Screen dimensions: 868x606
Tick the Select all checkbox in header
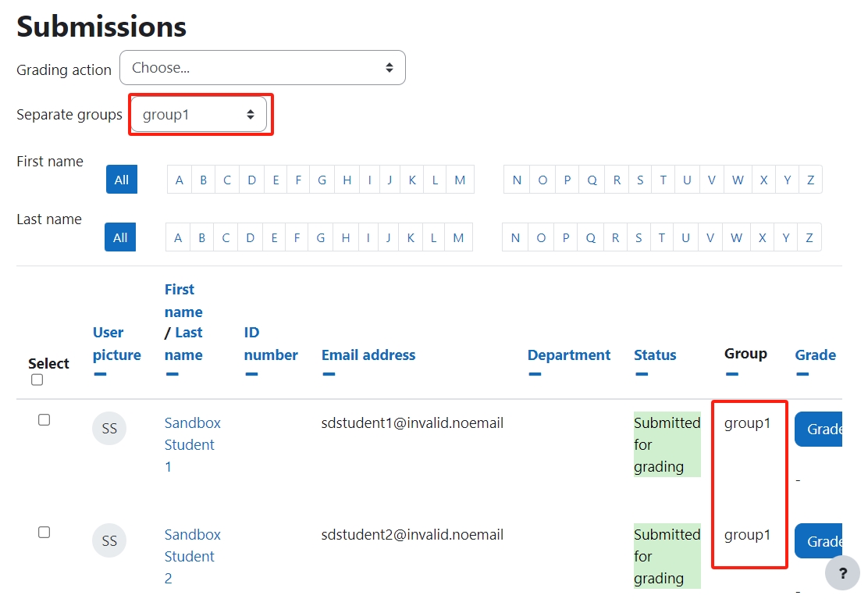click(x=37, y=380)
